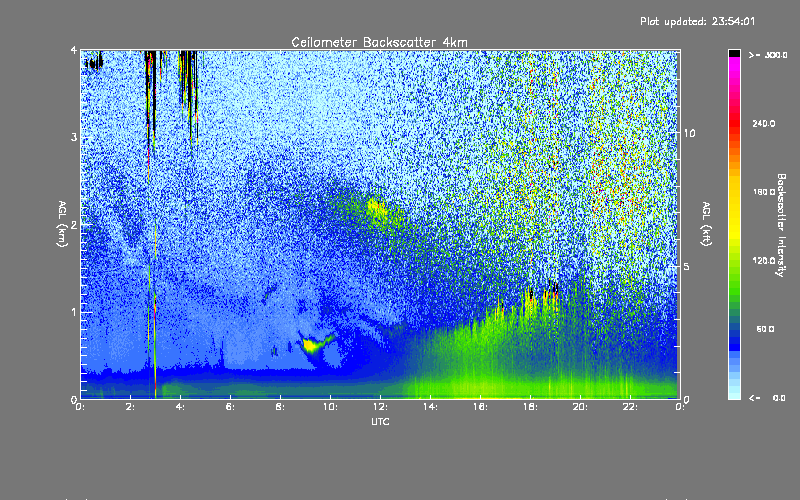Click the '5' tick on the kft axis
800x500 pixels.
[687, 267]
